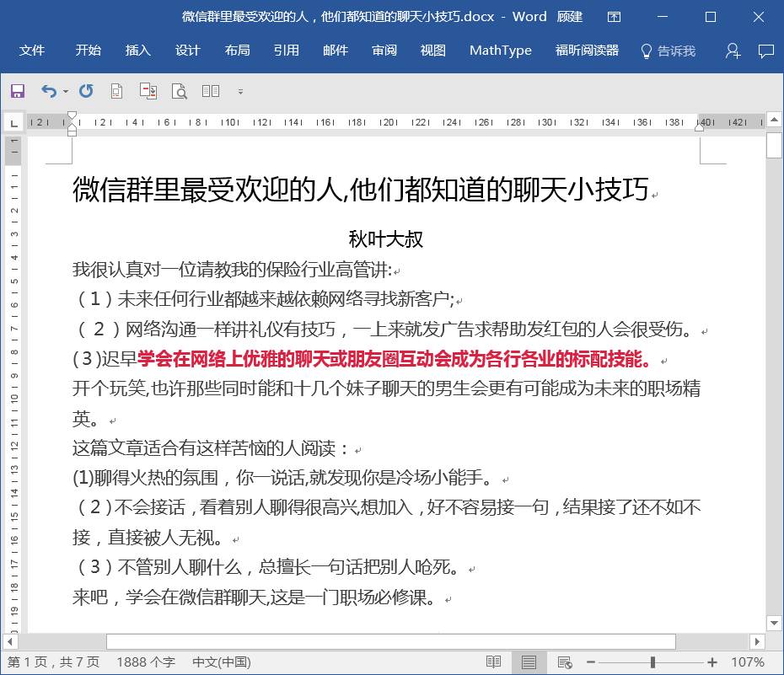Toggle Print Layout view in status bar
The height and width of the screenshot is (675, 784).
(529, 662)
